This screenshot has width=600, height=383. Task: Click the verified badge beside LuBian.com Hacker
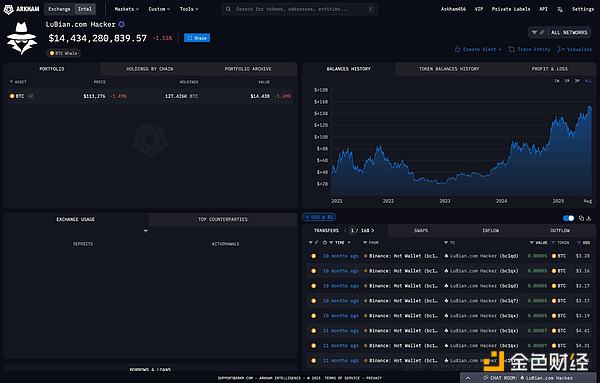coord(122,24)
